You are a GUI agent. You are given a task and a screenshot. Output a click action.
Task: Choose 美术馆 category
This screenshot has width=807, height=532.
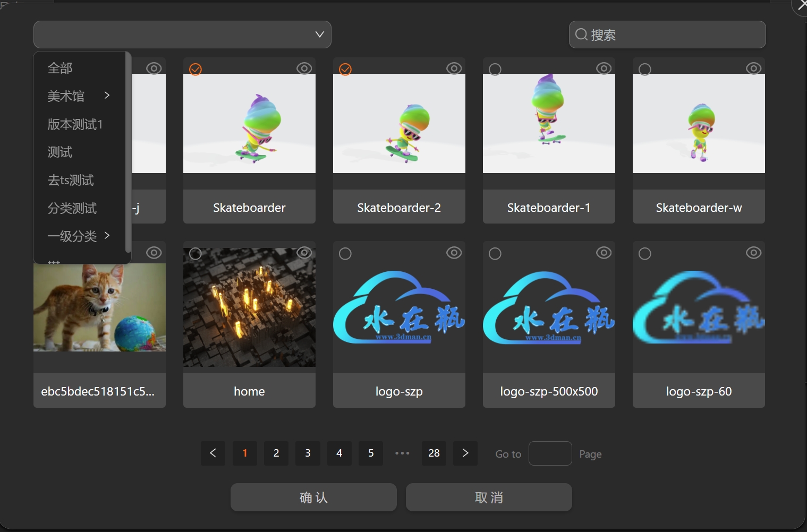(x=66, y=96)
